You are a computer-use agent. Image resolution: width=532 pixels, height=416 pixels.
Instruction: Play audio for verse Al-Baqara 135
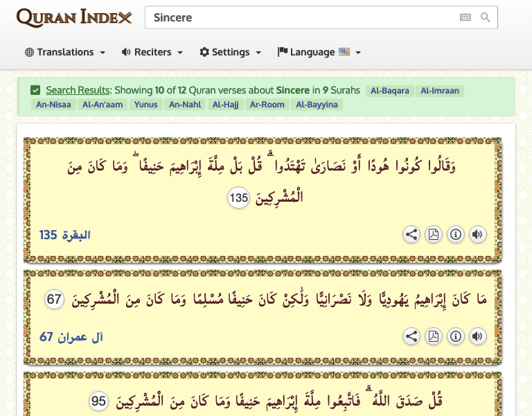click(477, 234)
